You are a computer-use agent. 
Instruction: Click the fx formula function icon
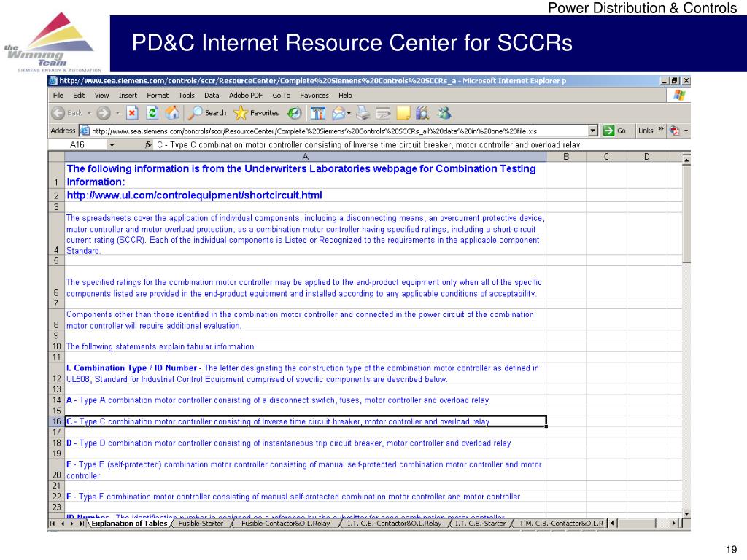[x=149, y=144]
